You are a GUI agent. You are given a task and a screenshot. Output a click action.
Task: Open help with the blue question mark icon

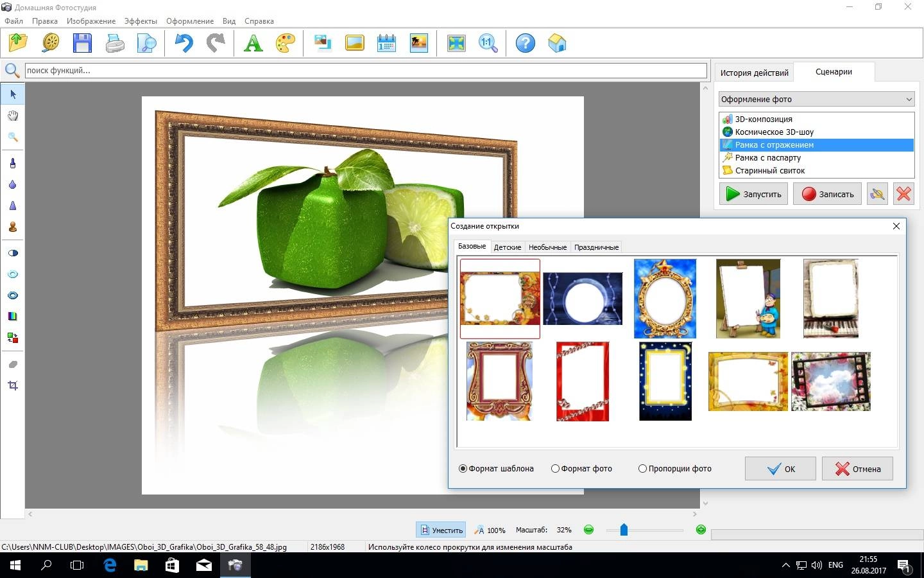click(x=525, y=43)
